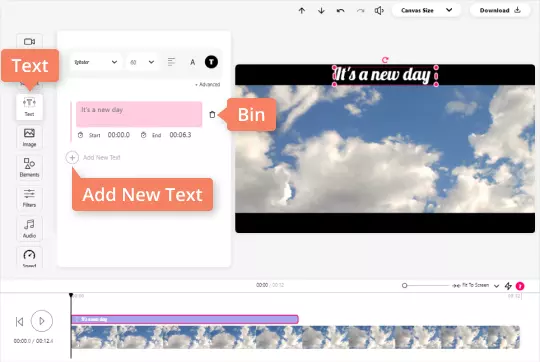Toggle the text alignment icon
The height and width of the screenshot is (362, 540).
click(171, 62)
